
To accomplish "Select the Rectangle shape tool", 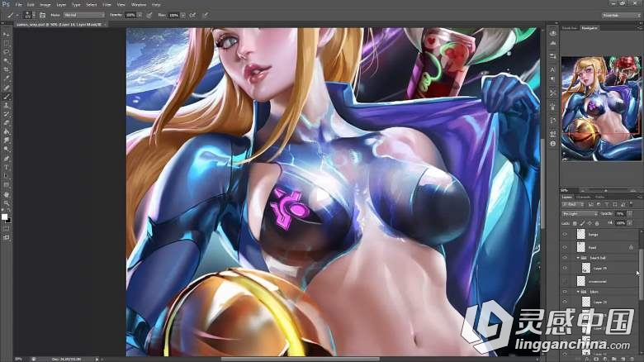I will pos(6,185).
